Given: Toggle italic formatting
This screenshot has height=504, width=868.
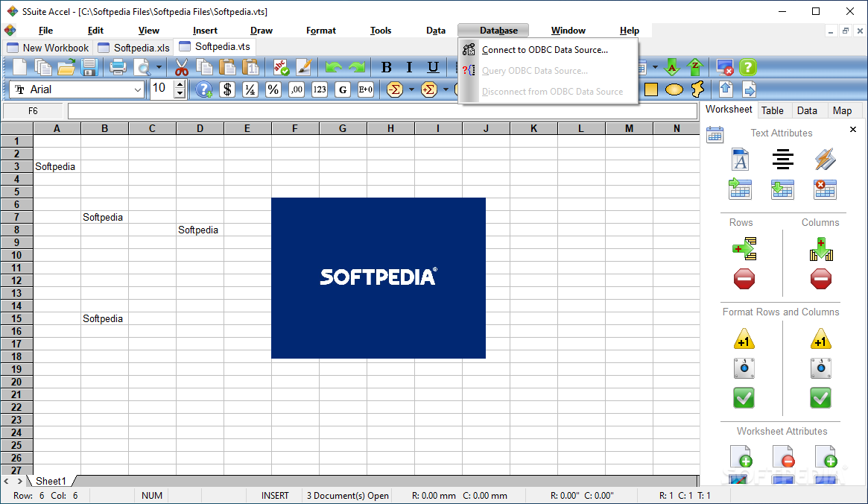Looking at the screenshot, I should 409,68.
